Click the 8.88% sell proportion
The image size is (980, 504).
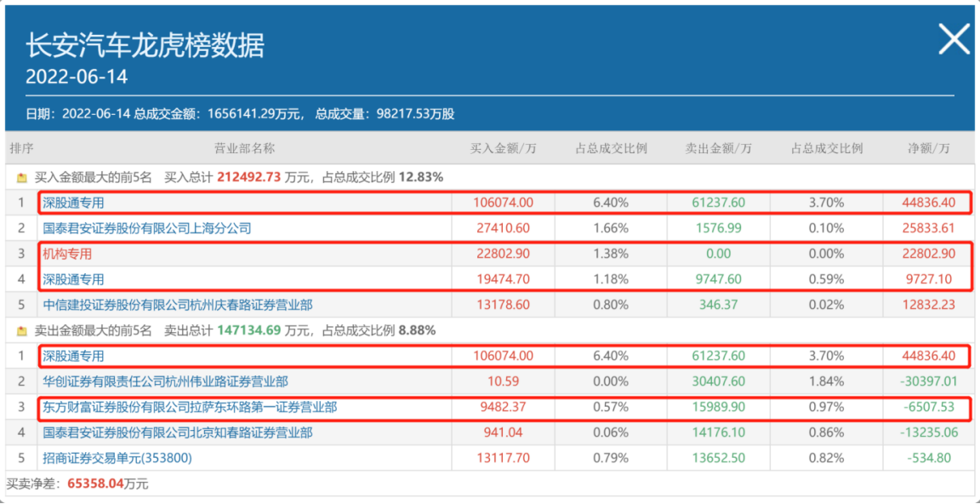(417, 330)
